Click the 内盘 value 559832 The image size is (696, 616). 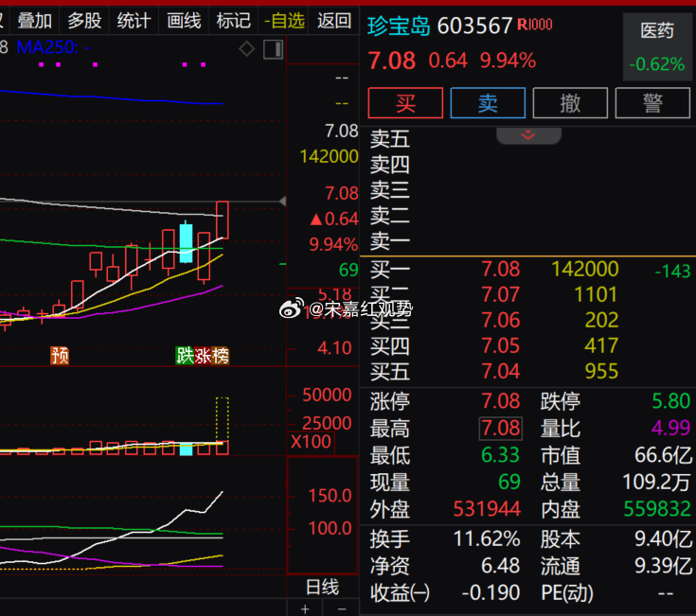pos(657,509)
